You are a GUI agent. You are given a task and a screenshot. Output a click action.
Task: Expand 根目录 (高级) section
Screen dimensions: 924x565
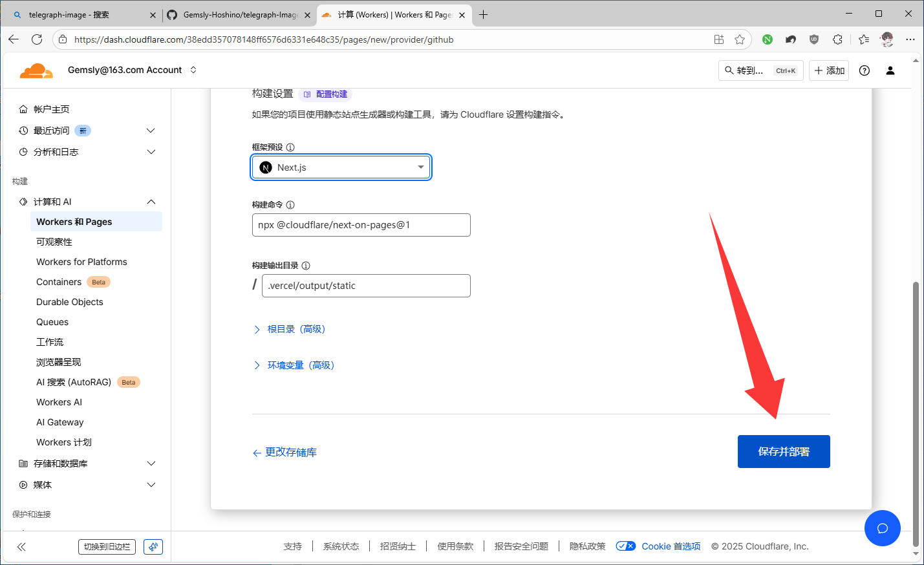(x=295, y=329)
